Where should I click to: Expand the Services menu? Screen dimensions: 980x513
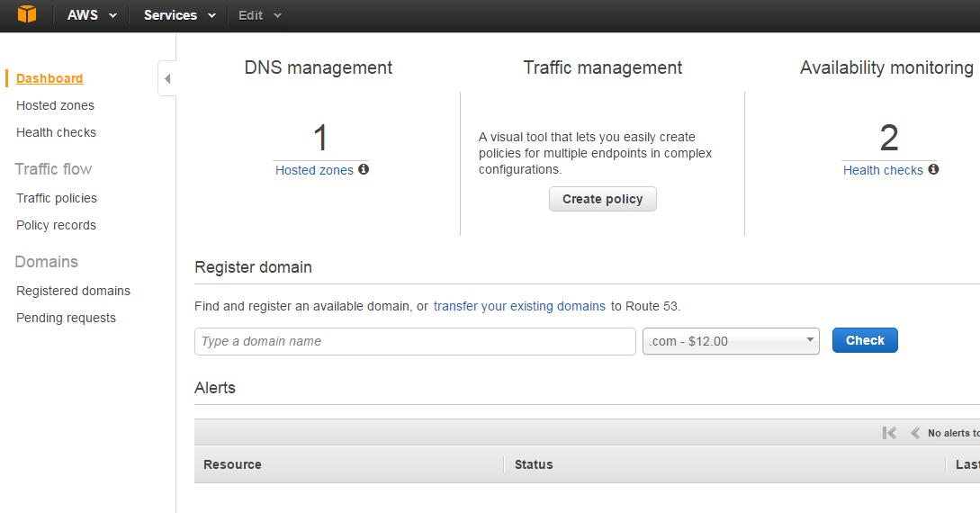click(179, 15)
